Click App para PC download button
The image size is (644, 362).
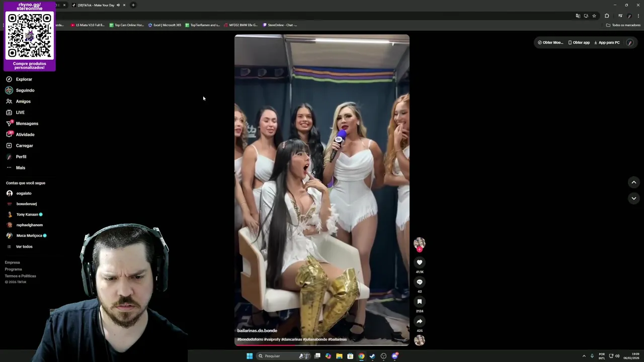[x=607, y=42]
